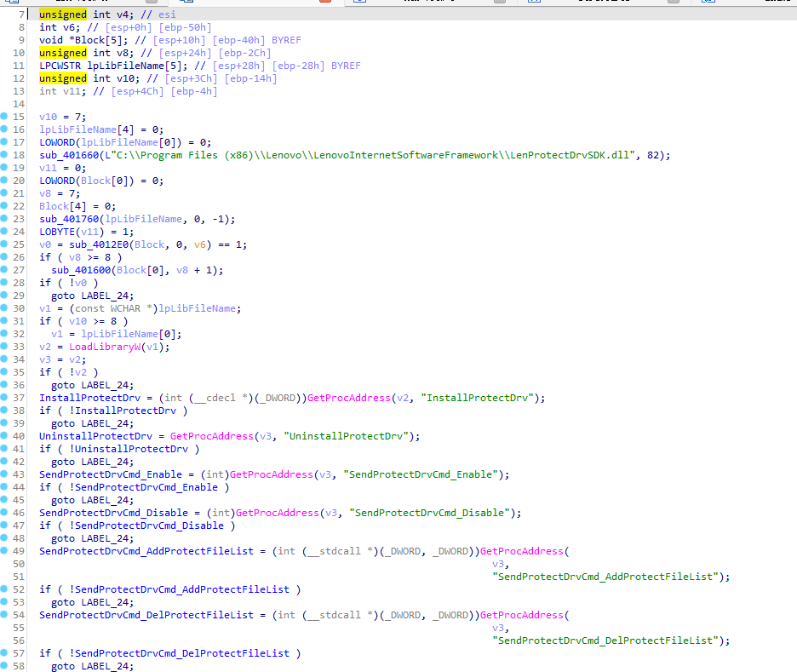Click GetProcAddress call on line 40
The width and height of the screenshot is (797, 672).
point(211,436)
